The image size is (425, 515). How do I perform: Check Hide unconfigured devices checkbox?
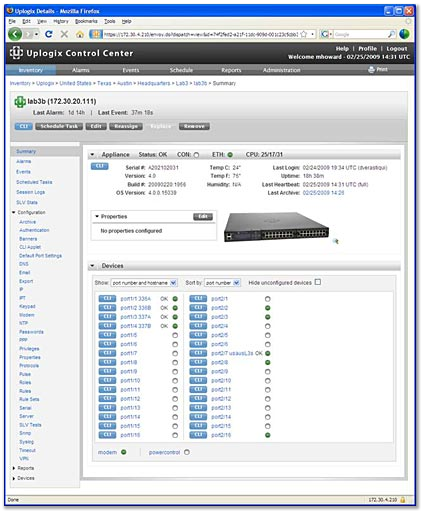(x=318, y=282)
